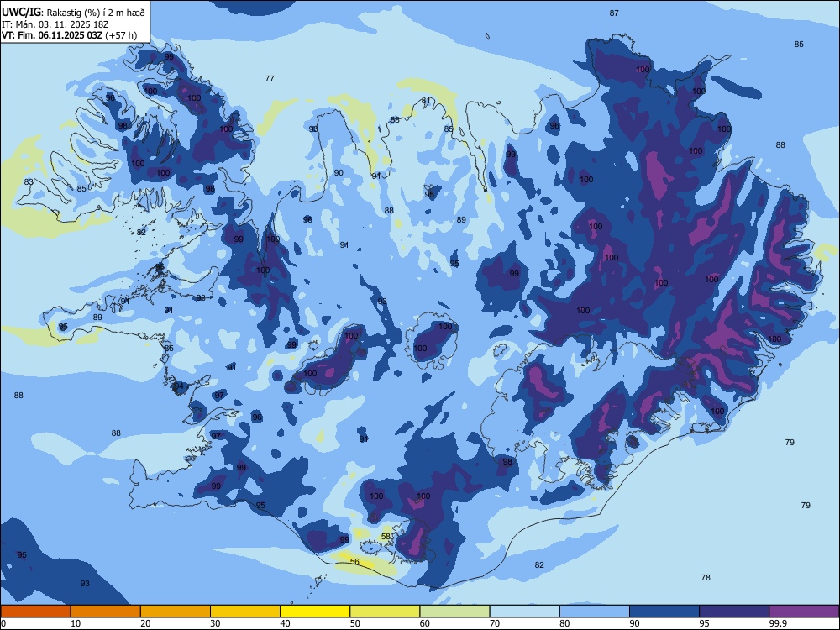The width and height of the screenshot is (840, 630).
Task: Click the light blue 70–80 legend swatch
Action: (x=524, y=612)
